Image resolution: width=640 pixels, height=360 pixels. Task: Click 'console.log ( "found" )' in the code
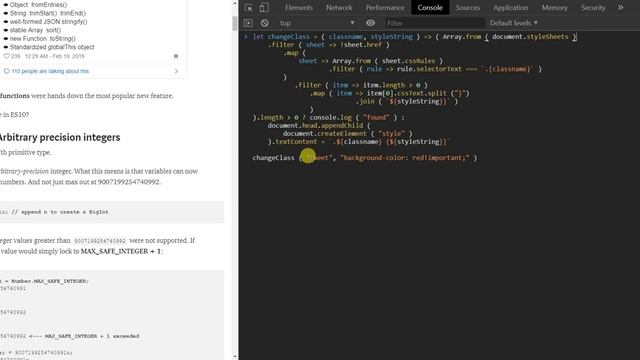click(353, 117)
